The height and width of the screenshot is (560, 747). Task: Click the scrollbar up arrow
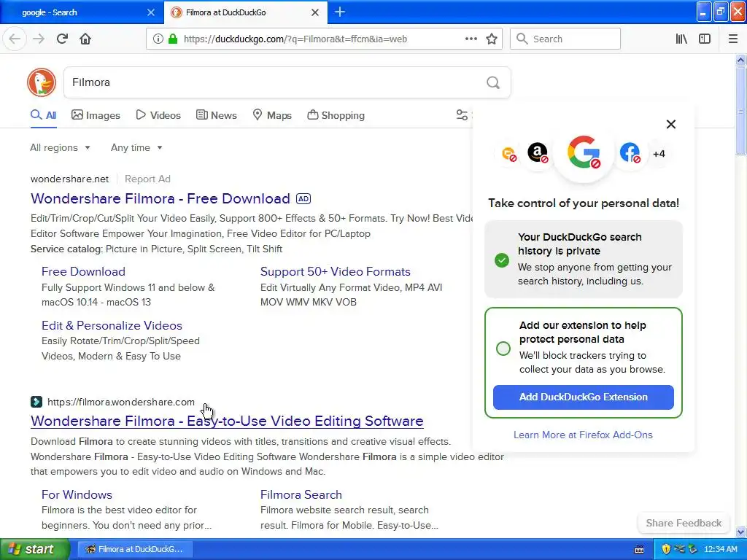(740, 60)
